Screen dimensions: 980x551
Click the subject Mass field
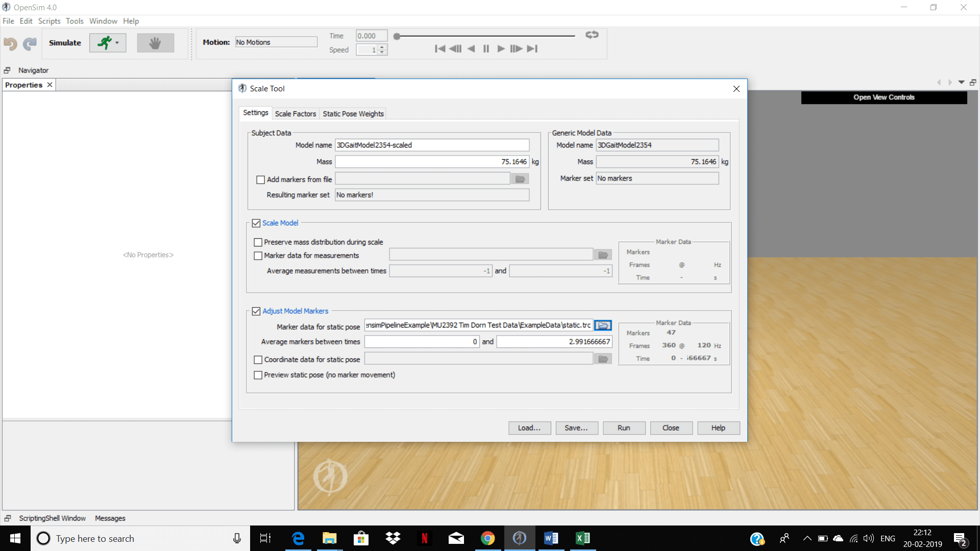[432, 162]
